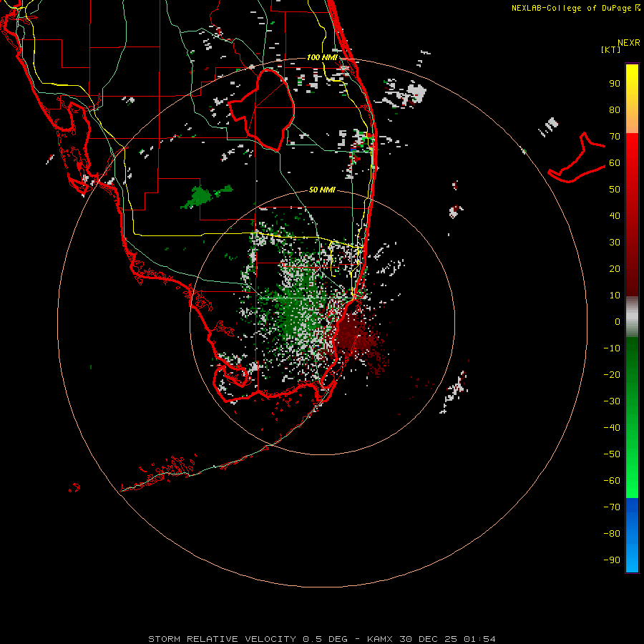Screen dimensions: 644x644
Task: Click the 80 value on velocity scale
Action: 615,109
